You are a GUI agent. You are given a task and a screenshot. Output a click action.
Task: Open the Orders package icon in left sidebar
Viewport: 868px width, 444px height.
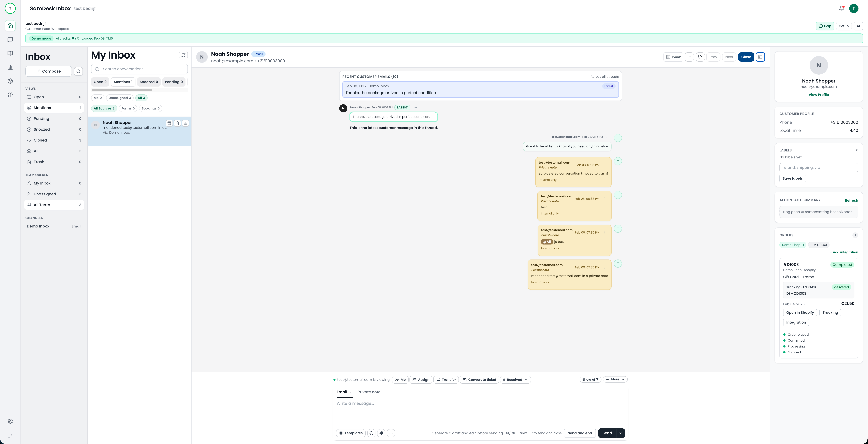pos(10,81)
